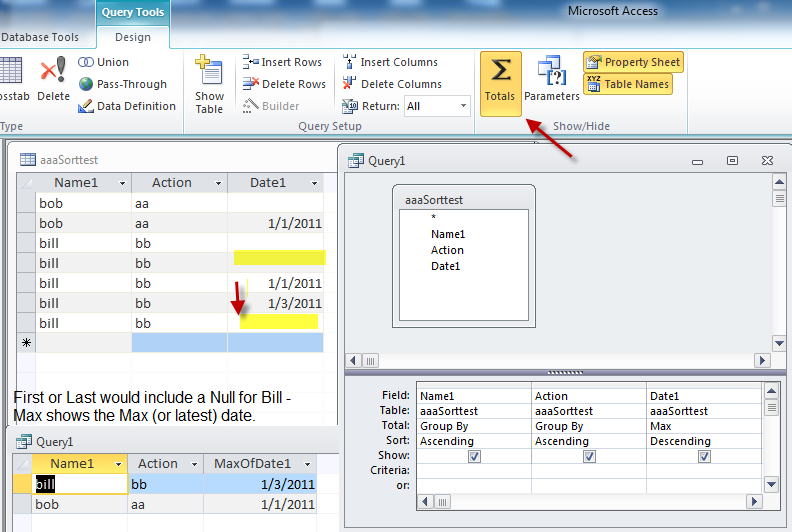Click Group By under the Name1 field

click(474, 426)
